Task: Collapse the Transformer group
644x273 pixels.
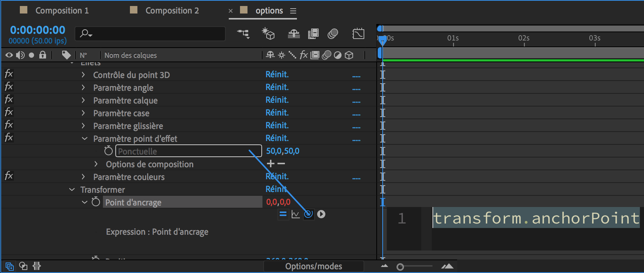Action: pyautogui.click(x=72, y=190)
